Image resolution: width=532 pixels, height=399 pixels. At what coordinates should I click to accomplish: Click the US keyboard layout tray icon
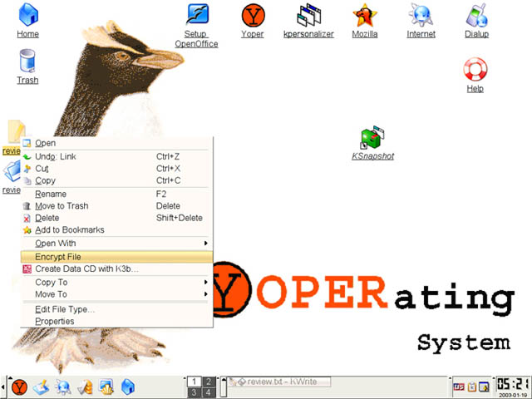[x=459, y=387]
